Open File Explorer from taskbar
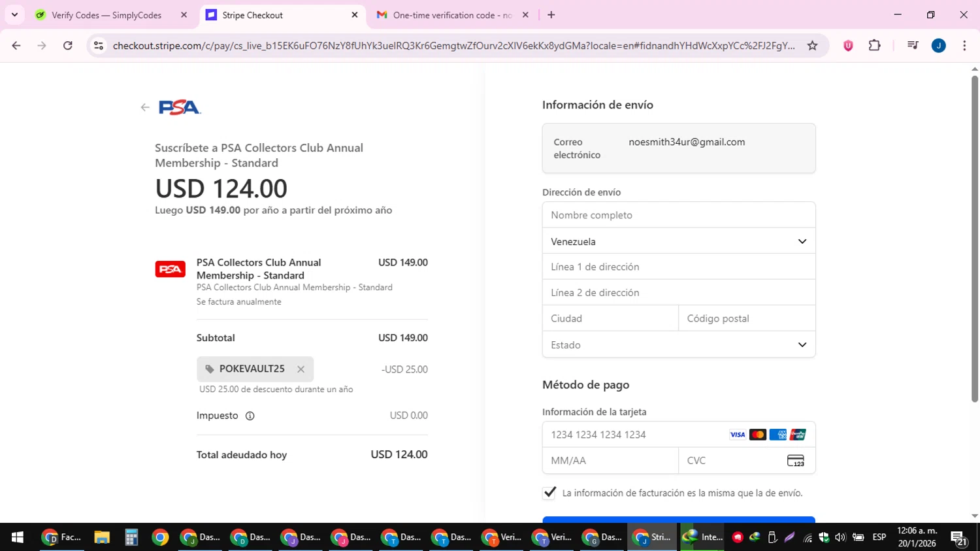Screen dimensions: 980x551 point(101,537)
